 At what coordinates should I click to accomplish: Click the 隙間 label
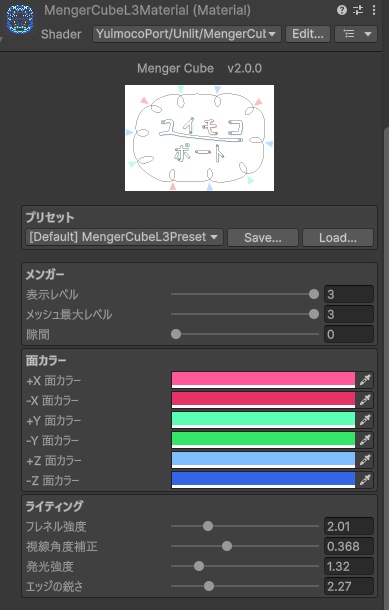38,335
